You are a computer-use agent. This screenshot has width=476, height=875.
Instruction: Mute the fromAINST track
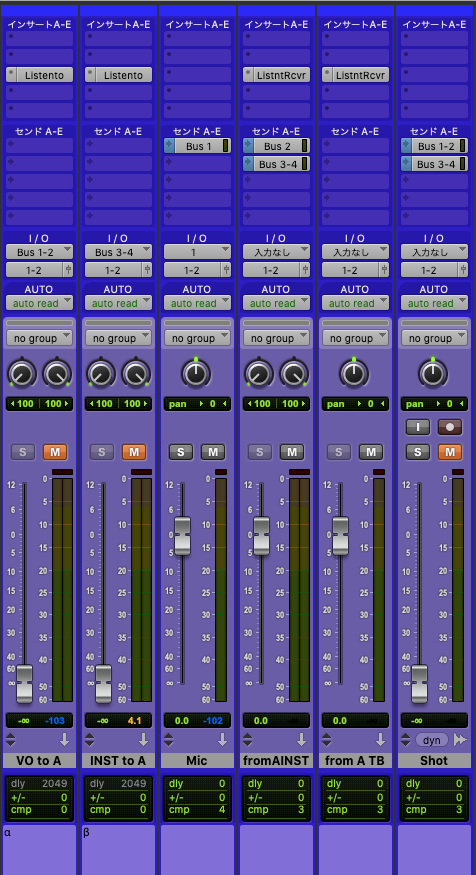[292, 452]
